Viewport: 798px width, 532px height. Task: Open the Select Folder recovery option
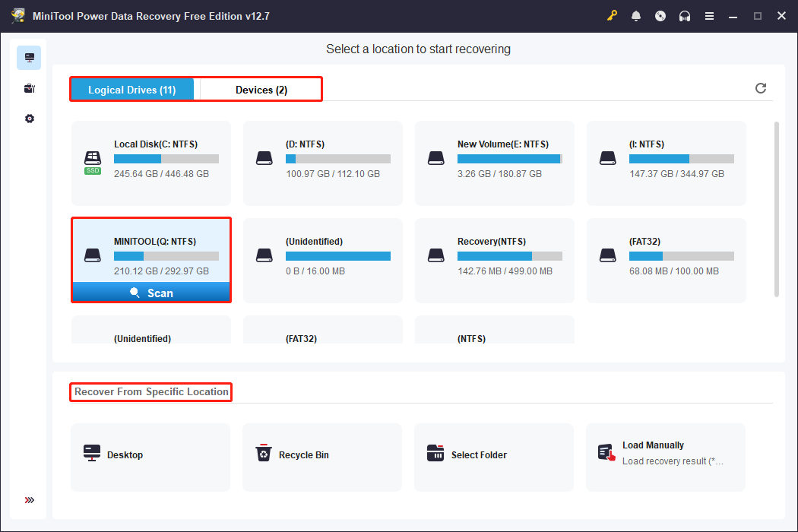pos(493,457)
